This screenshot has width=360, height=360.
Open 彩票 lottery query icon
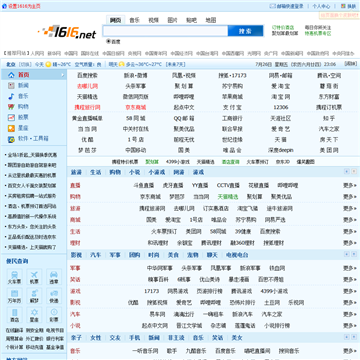[54, 315]
